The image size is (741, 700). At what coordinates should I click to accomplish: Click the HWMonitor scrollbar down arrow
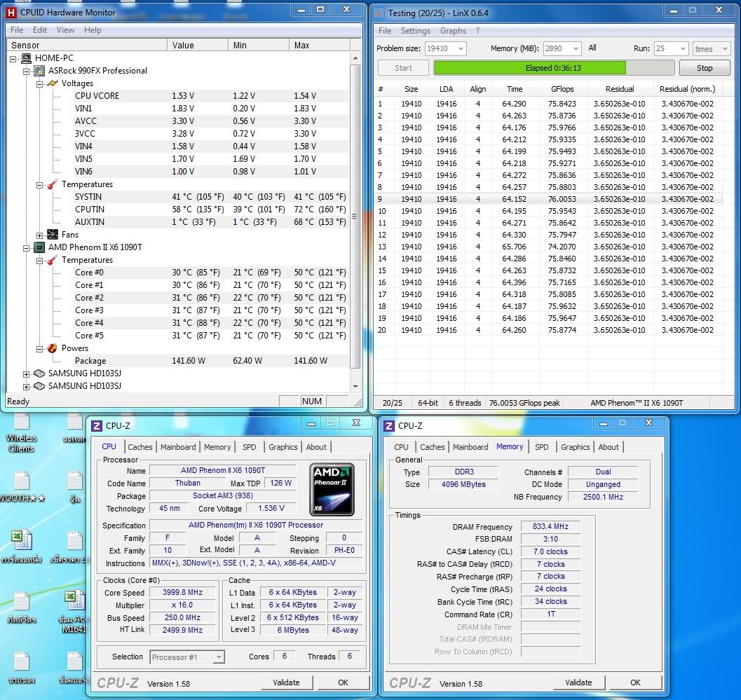click(355, 386)
